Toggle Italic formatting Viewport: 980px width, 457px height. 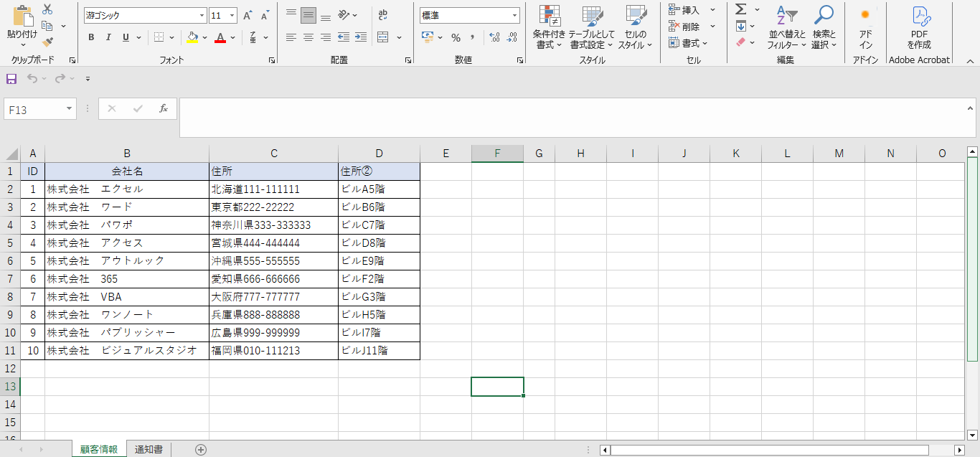tap(108, 37)
